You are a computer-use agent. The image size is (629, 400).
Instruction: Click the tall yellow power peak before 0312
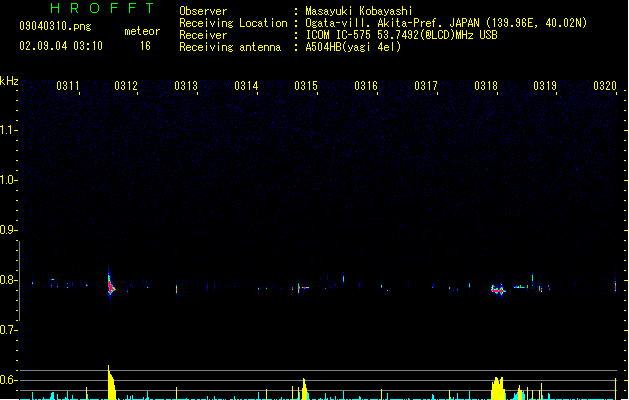click(x=111, y=382)
